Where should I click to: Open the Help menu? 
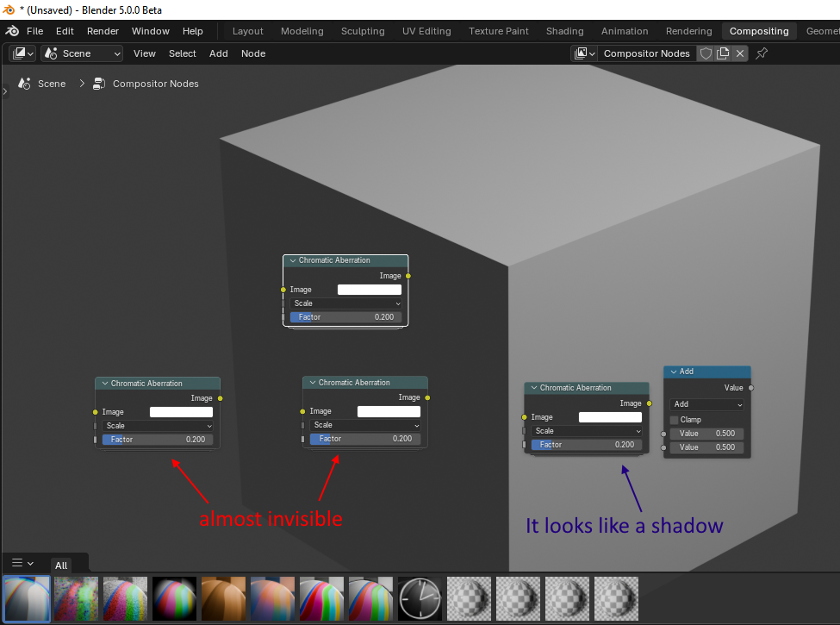pyautogui.click(x=193, y=31)
